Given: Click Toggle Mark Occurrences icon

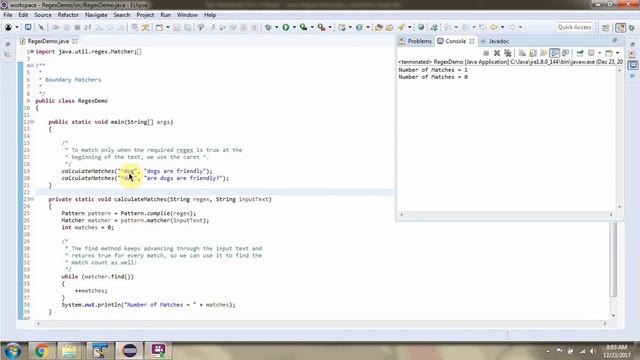Looking at the screenshot, I should coord(146,27).
